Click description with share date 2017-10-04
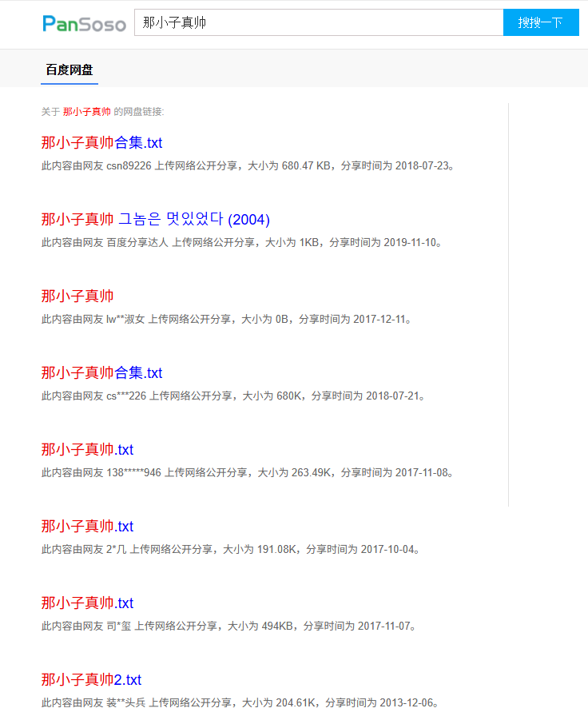Image resolution: width=588 pixels, height=724 pixels. tap(230, 550)
